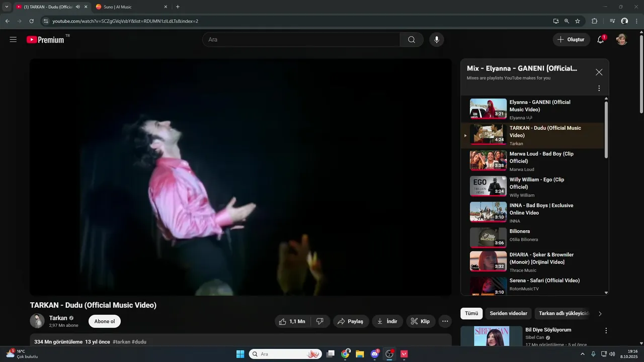Play Marwa Loud - Bad Boy

point(532,161)
